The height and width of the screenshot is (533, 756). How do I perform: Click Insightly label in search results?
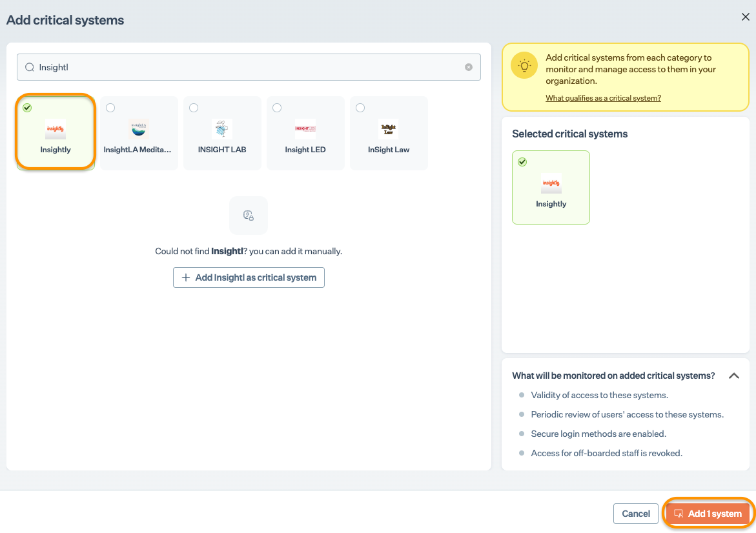tap(56, 150)
